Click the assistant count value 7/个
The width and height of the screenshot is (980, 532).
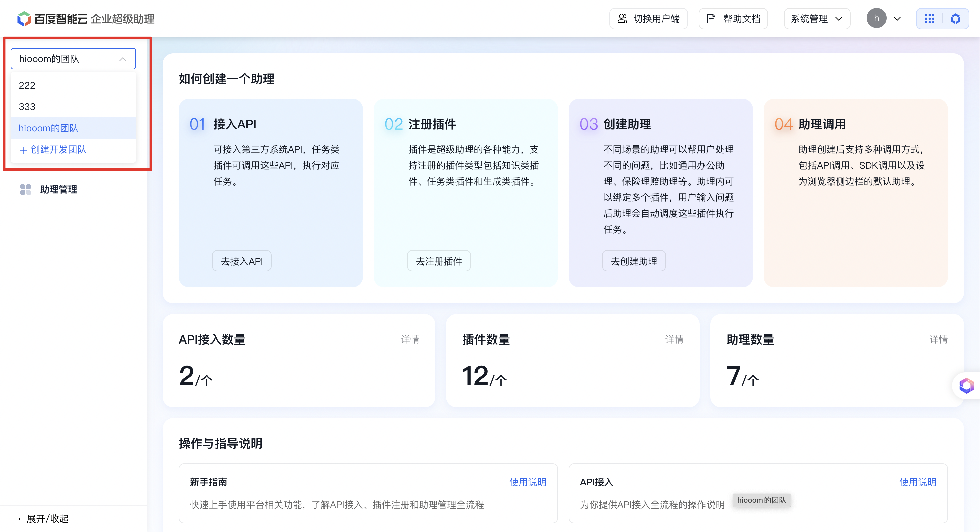pyautogui.click(x=743, y=376)
